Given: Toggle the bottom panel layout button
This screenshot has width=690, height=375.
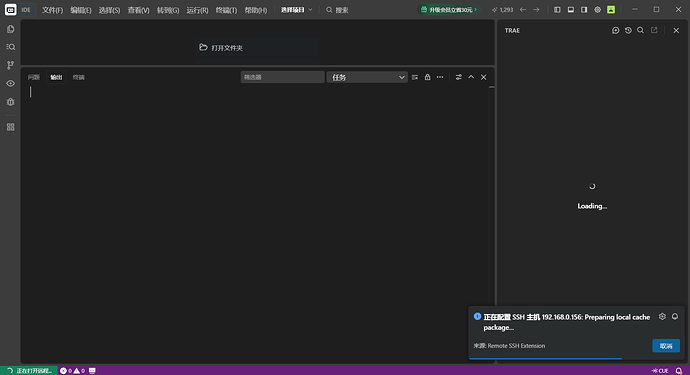Looking at the screenshot, I should [571, 10].
